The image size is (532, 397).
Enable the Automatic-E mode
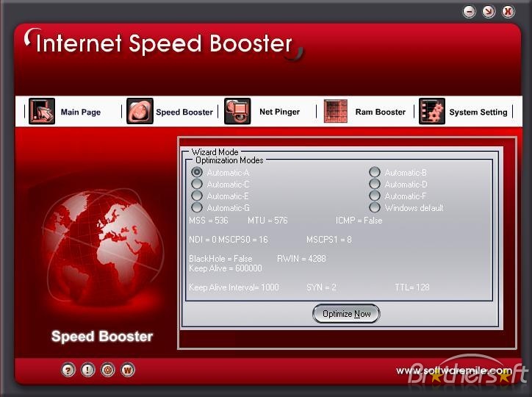pyautogui.click(x=197, y=196)
